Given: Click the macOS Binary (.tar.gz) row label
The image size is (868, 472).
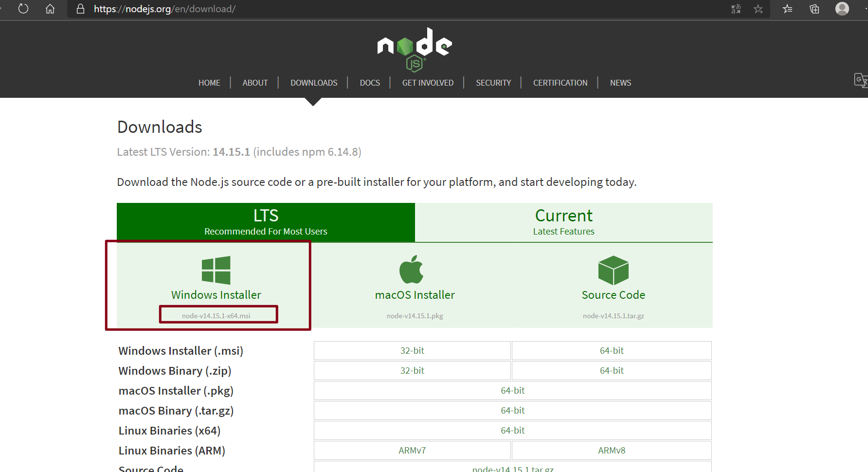Looking at the screenshot, I should pos(176,411).
